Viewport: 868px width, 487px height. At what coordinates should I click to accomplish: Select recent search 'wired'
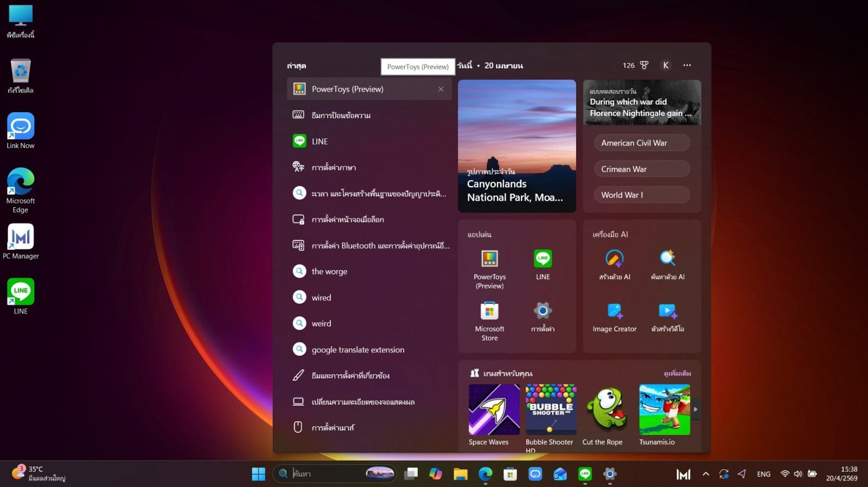pyautogui.click(x=321, y=298)
